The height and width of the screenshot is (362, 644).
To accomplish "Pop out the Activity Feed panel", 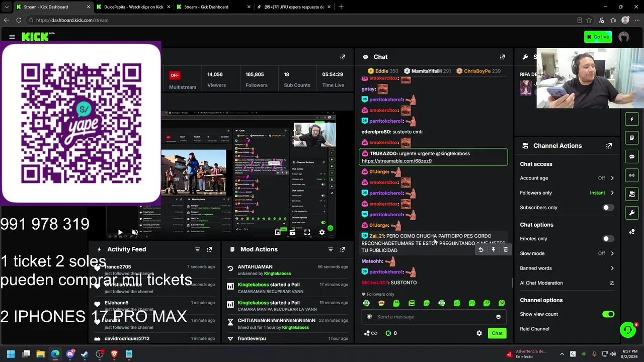I will coord(210,249).
